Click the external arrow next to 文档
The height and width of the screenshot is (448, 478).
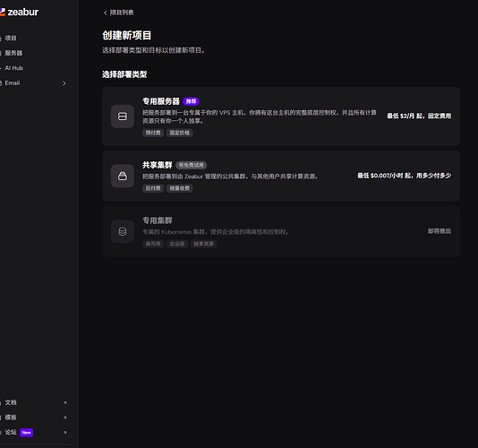[64, 403]
